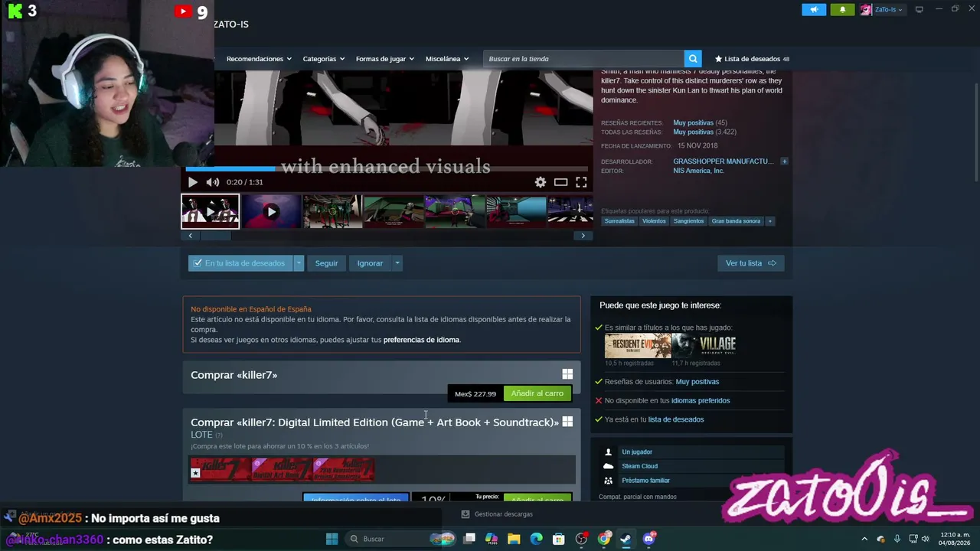The image size is (980, 551).
Task: Open the video player settings gear
Action: [541, 182]
